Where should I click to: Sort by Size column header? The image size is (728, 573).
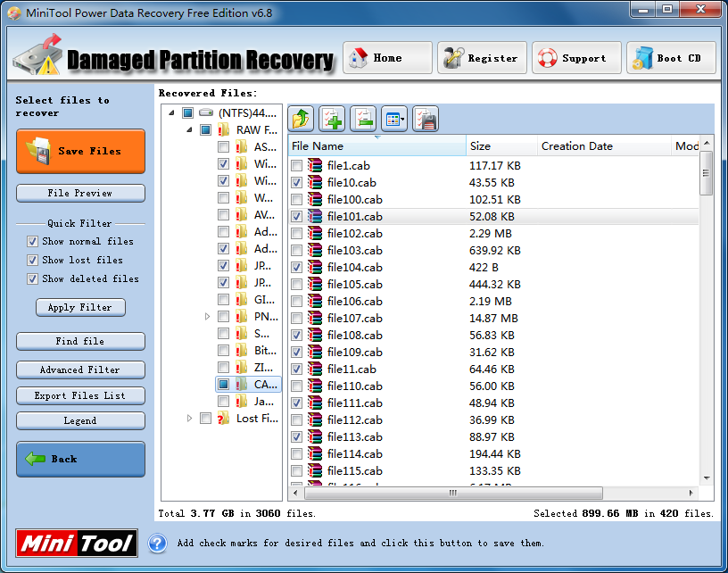point(501,145)
